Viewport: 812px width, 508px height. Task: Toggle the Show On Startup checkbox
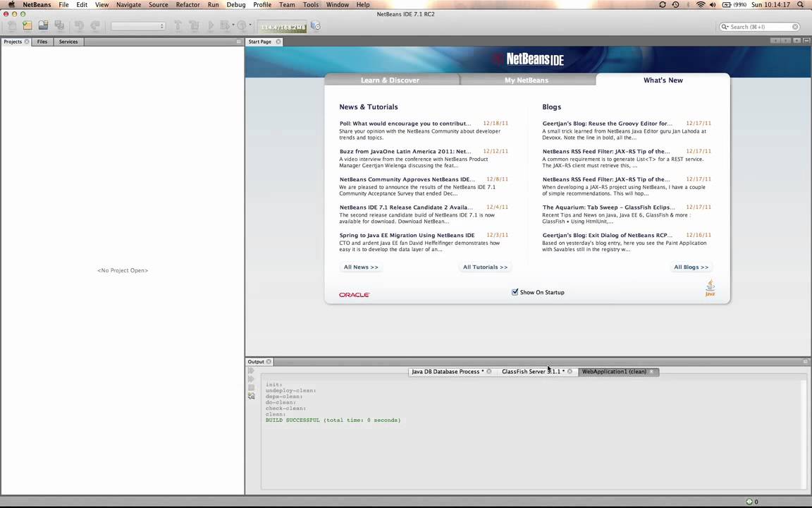pyautogui.click(x=515, y=292)
